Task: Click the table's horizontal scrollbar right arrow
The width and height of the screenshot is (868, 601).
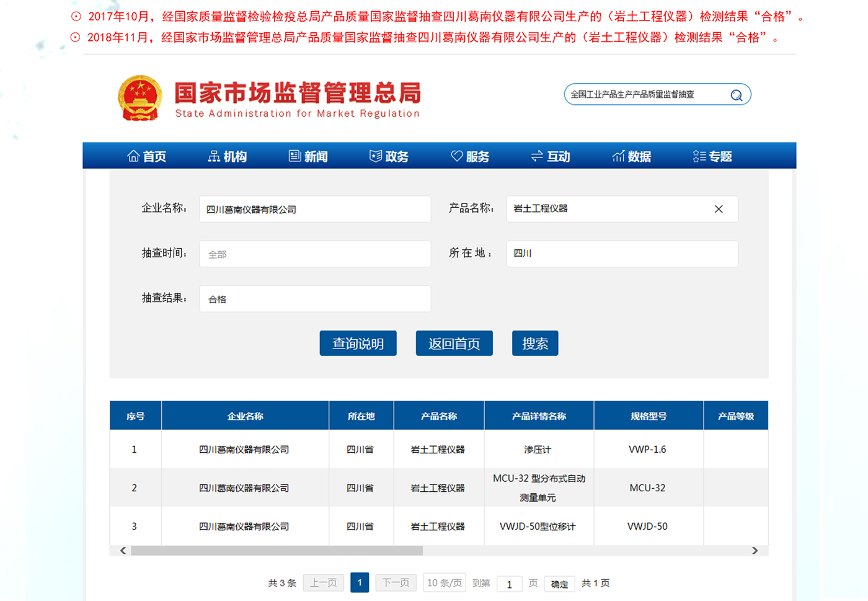Action: coord(755,551)
